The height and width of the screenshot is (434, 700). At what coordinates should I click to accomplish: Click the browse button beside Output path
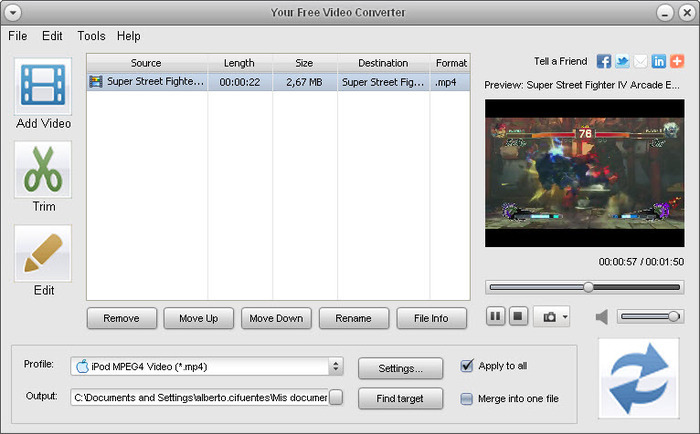336,397
